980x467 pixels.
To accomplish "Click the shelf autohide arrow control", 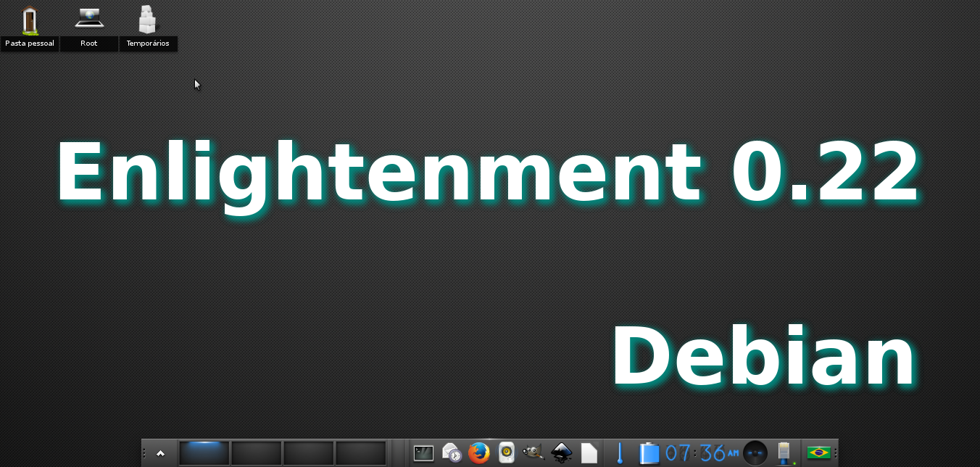I will pos(159,452).
